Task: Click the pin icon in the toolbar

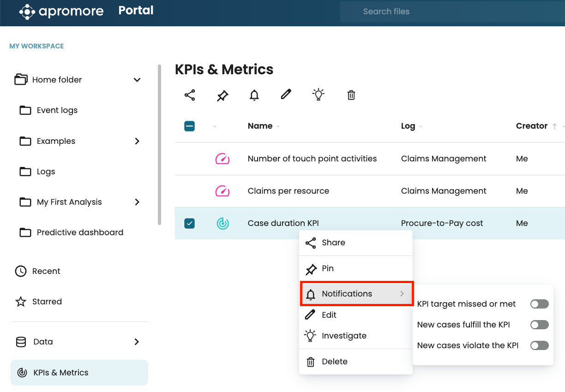Action: coord(222,95)
